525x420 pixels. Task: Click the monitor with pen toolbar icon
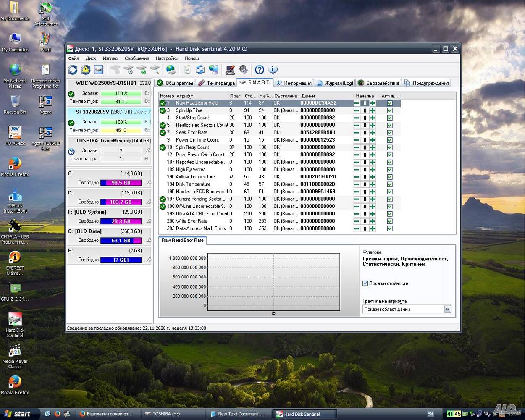[230, 70]
